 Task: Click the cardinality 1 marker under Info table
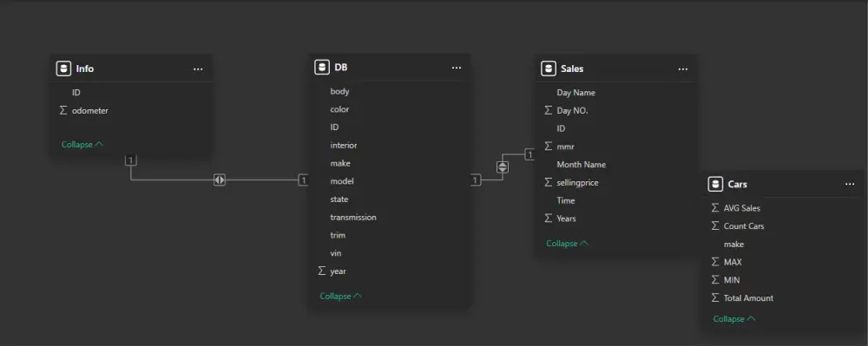(x=131, y=160)
